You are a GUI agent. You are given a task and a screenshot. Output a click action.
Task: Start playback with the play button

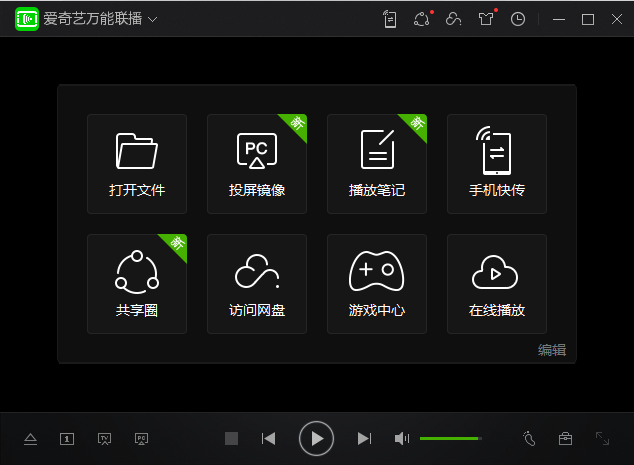click(316, 438)
